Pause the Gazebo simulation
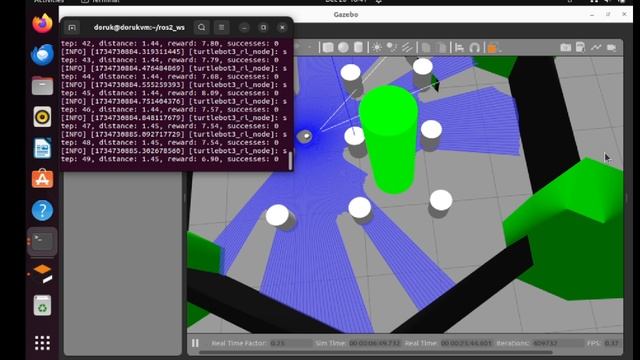The height and width of the screenshot is (360, 640). pyautogui.click(x=196, y=343)
